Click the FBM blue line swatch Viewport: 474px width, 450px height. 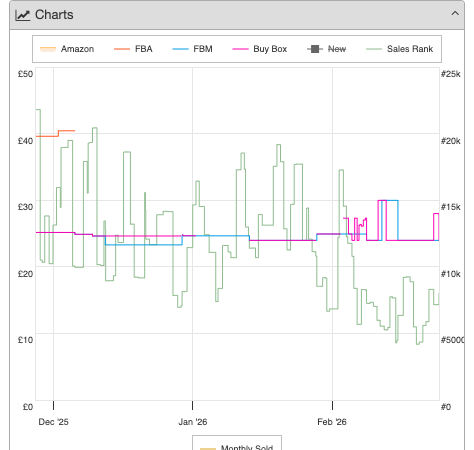tap(180, 49)
